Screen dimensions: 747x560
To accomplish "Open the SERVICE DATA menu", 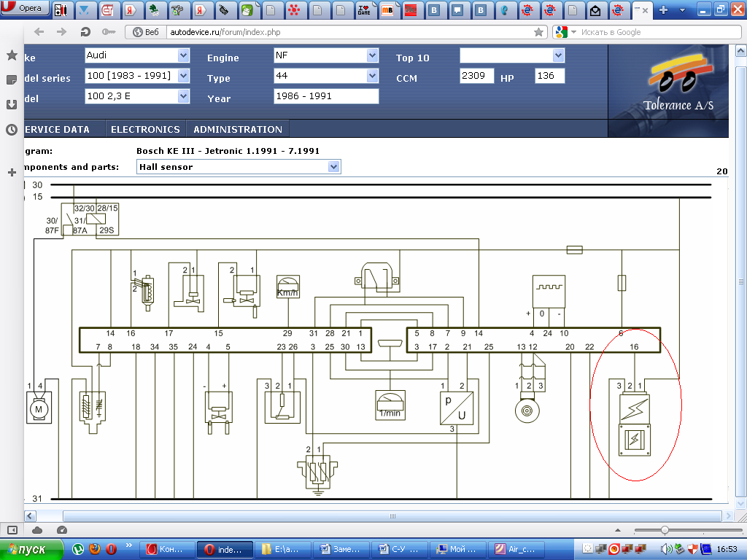I will pyautogui.click(x=57, y=130).
